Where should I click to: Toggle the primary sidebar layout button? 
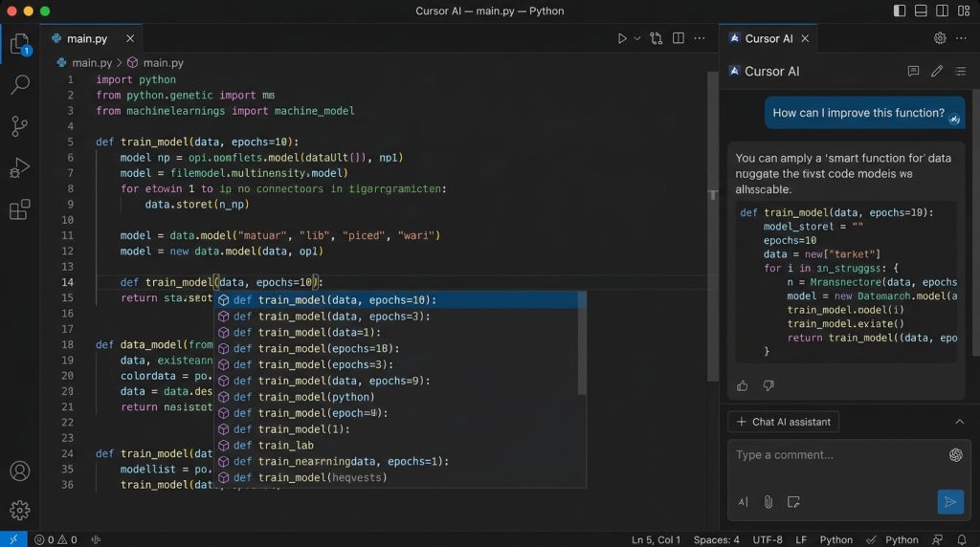coord(900,11)
